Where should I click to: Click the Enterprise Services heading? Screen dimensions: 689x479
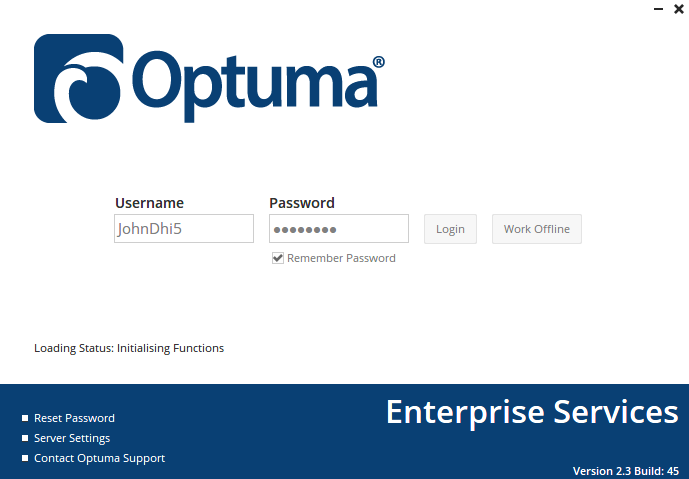(532, 411)
